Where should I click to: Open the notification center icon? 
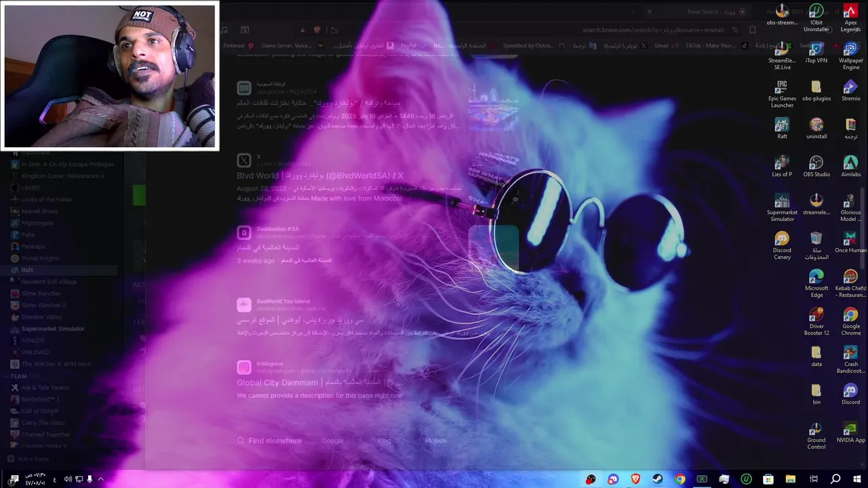14,479
